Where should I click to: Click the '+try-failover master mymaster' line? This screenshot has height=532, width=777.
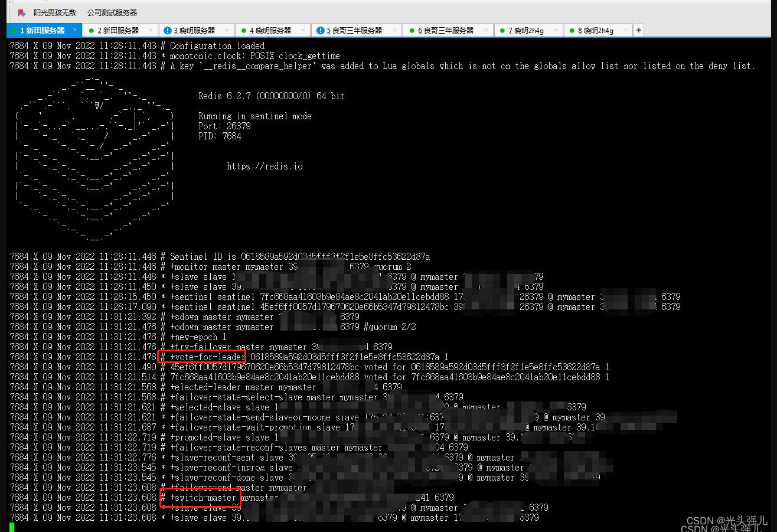(x=201, y=347)
